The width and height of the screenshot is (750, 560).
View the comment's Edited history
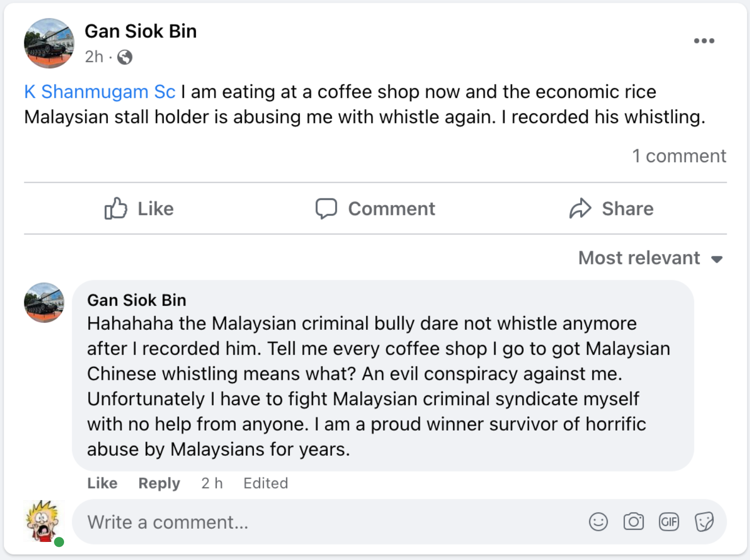click(266, 483)
